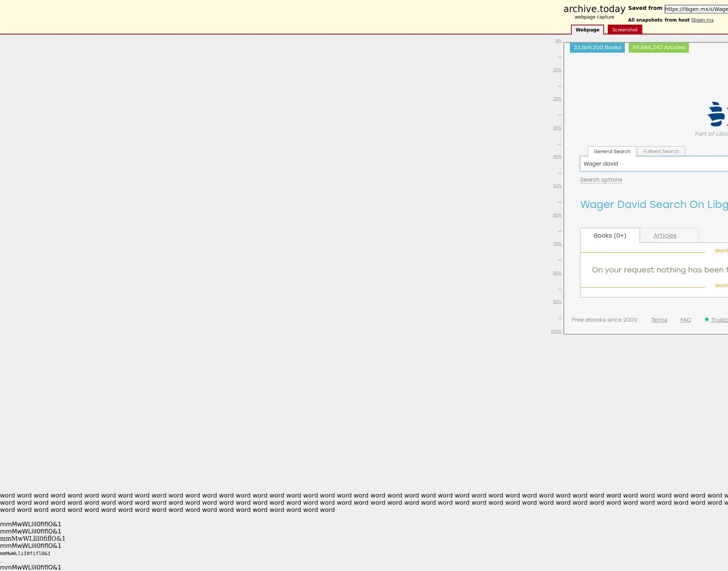Open the libgen.mx host snapshots link

pos(702,20)
